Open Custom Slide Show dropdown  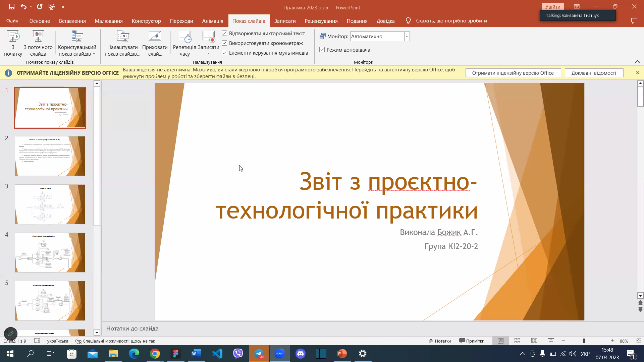point(77,43)
